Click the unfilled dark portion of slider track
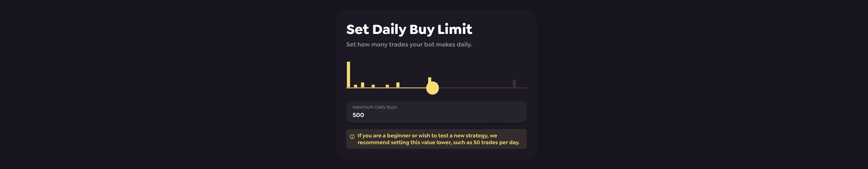 479,88
